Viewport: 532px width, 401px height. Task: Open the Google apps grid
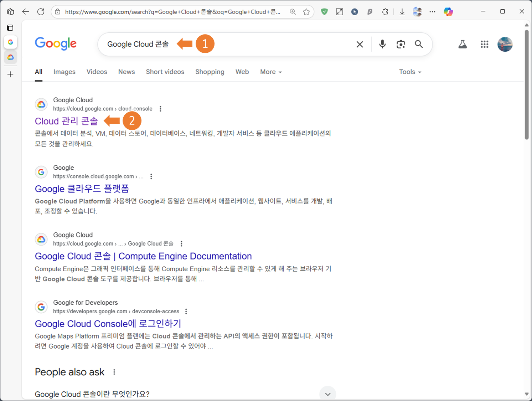click(484, 44)
